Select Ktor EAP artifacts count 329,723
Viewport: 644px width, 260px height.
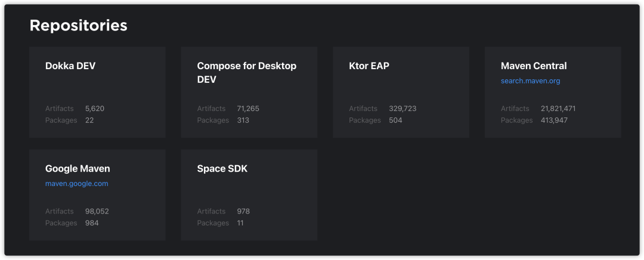tap(402, 109)
